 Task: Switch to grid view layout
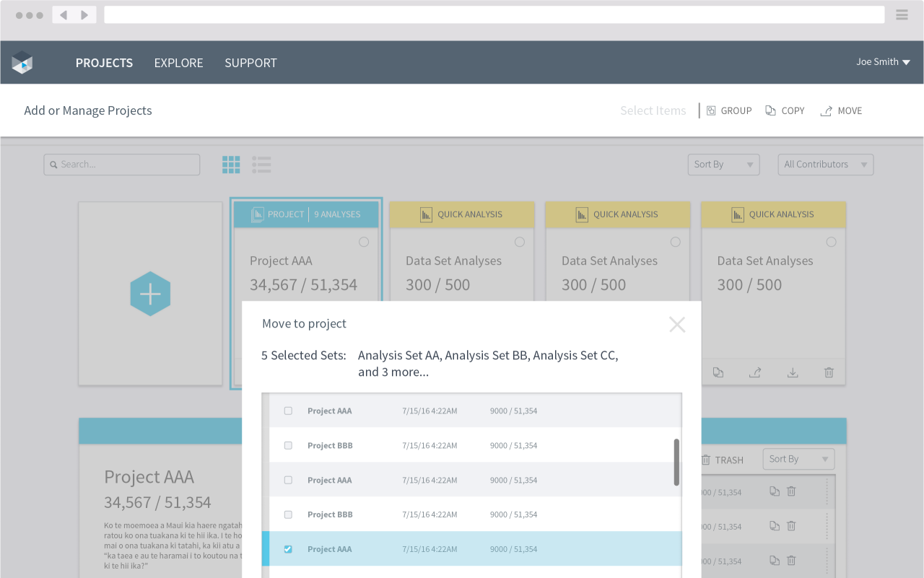pyautogui.click(x=231, y=165)
